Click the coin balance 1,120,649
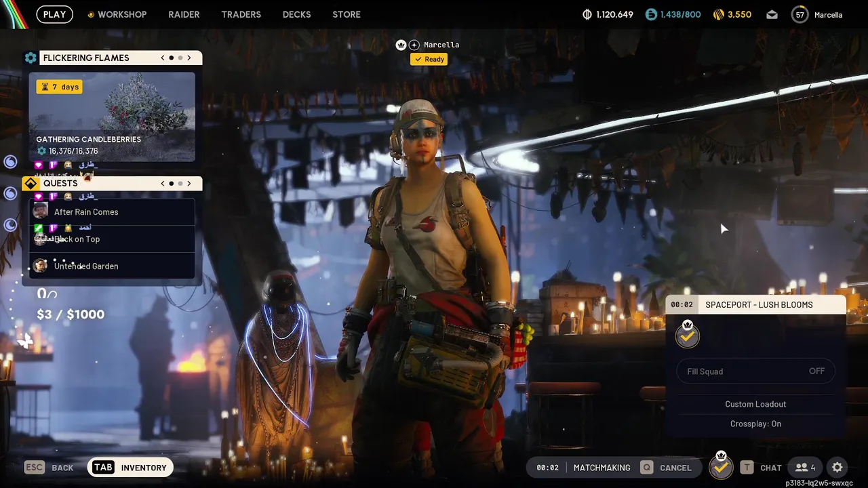 point(608,14)
